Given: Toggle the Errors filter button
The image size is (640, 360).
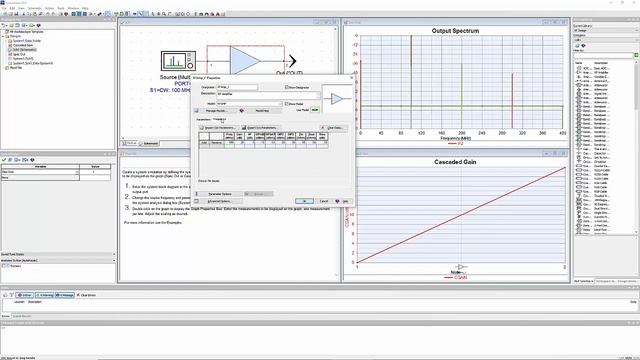Looking at the screenshot, I should [24, 295].
